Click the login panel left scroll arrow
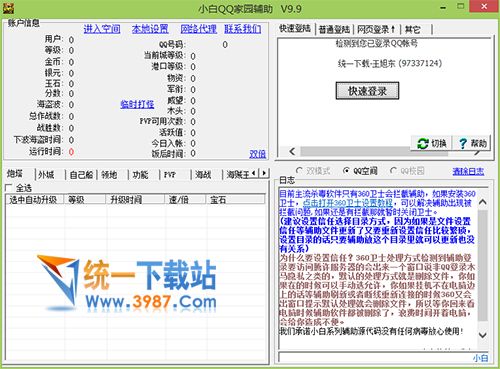 tap(292, 151)
